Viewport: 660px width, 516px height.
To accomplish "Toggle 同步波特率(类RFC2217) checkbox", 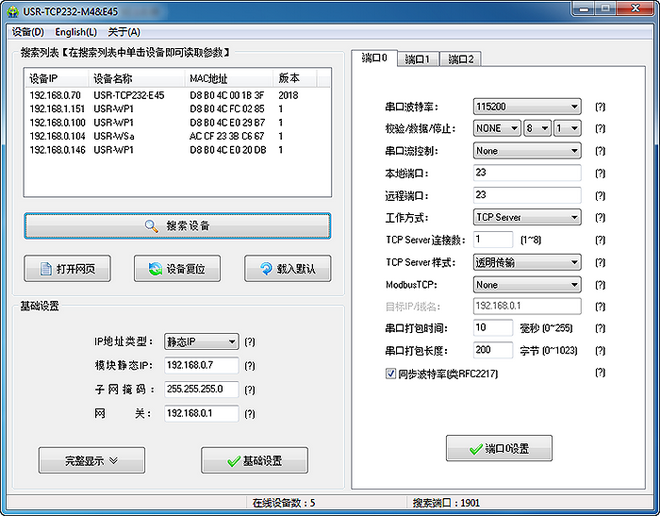I will (391, 373).
